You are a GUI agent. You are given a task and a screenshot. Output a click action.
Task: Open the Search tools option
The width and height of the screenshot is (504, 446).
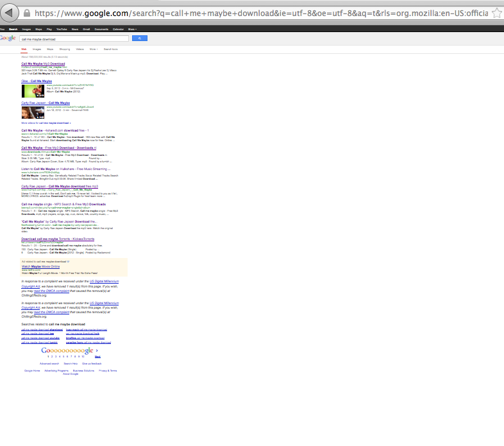coord(111,49)
